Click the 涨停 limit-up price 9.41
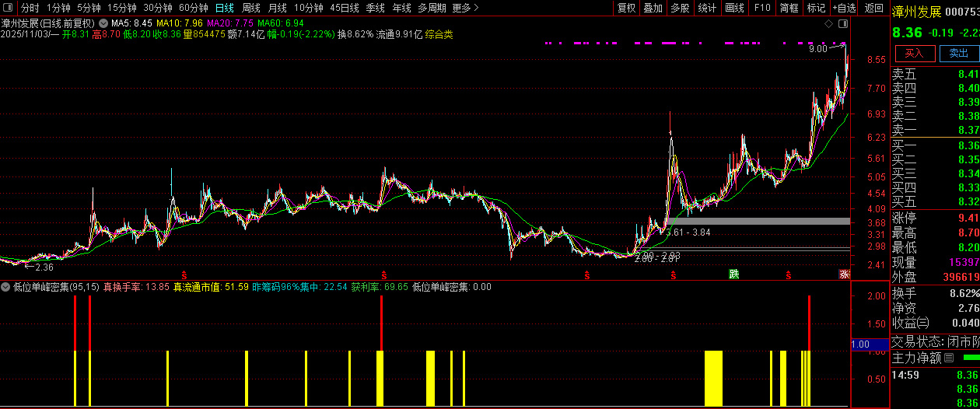This screenshot has height=409, width=980. pos(968,218)
